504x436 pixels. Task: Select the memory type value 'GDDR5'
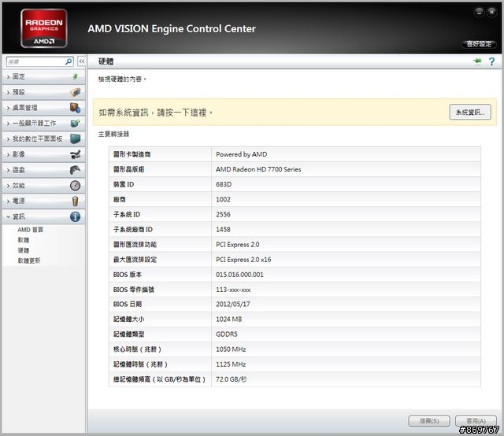pos(227,334)
